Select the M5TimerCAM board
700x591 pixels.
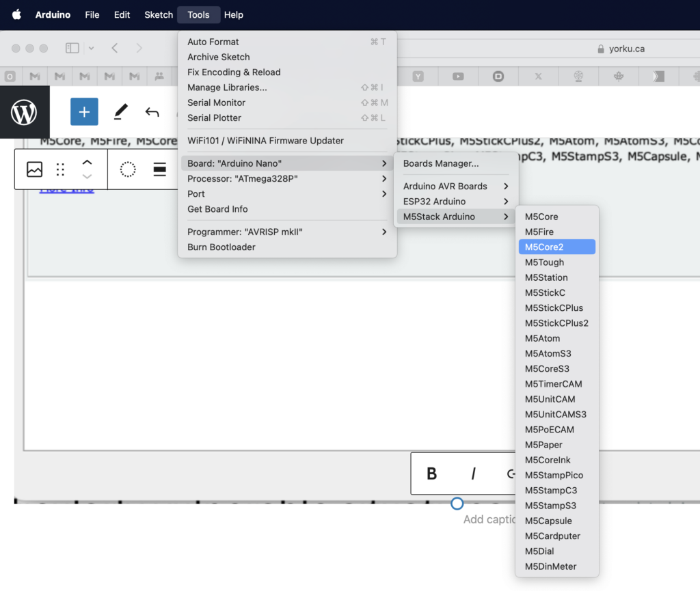[x=556, y=384]
